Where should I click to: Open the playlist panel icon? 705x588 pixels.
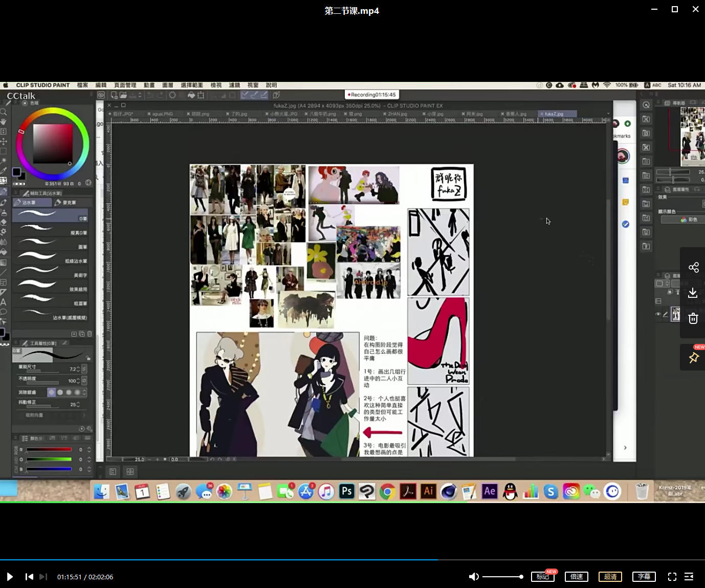click(689, 577)
